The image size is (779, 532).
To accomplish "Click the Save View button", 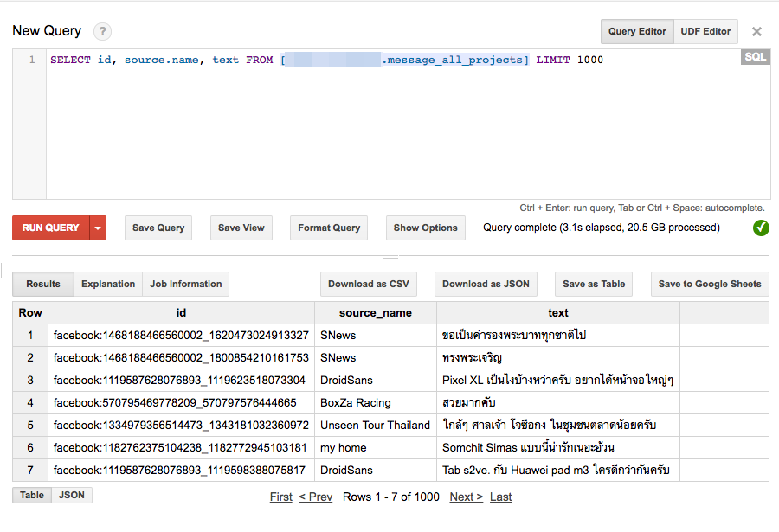I will pyautogui.click(x=241, y=228).
